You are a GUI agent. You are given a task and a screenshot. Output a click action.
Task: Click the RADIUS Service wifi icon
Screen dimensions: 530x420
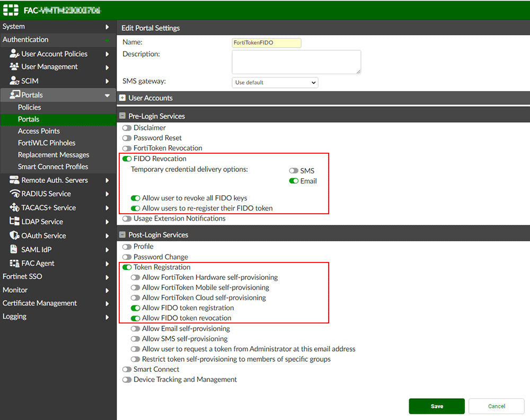(x=15, y=194)
